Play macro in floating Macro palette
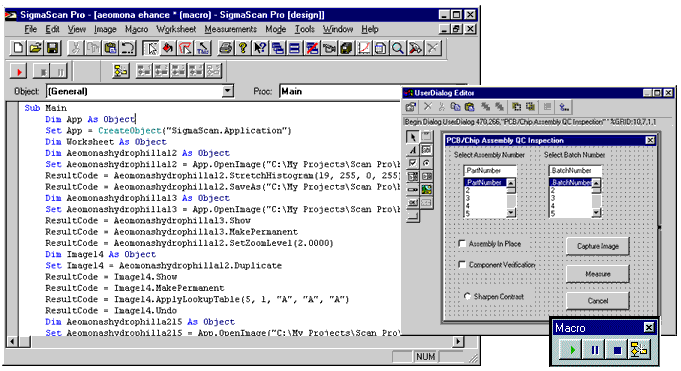 point(572,350)
